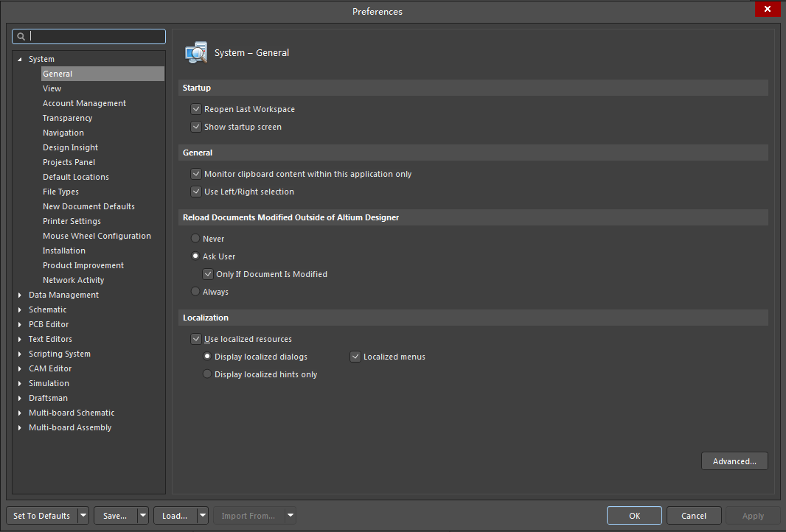Open the Navigation page

tap(63, 133)
